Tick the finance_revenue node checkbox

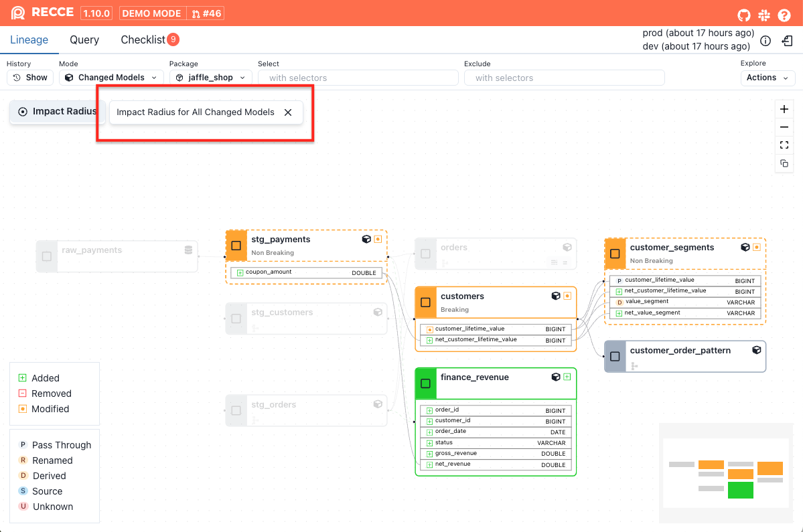425,383
